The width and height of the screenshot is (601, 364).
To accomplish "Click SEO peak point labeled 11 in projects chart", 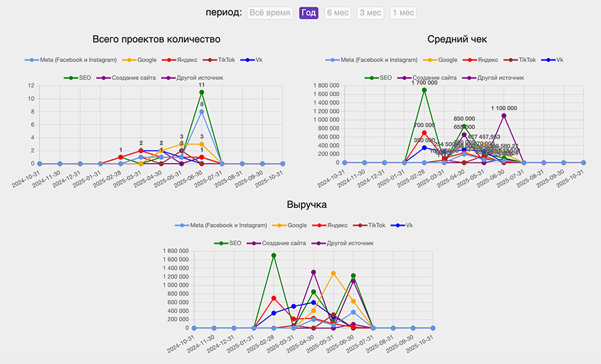I will [x=201, y=92].
